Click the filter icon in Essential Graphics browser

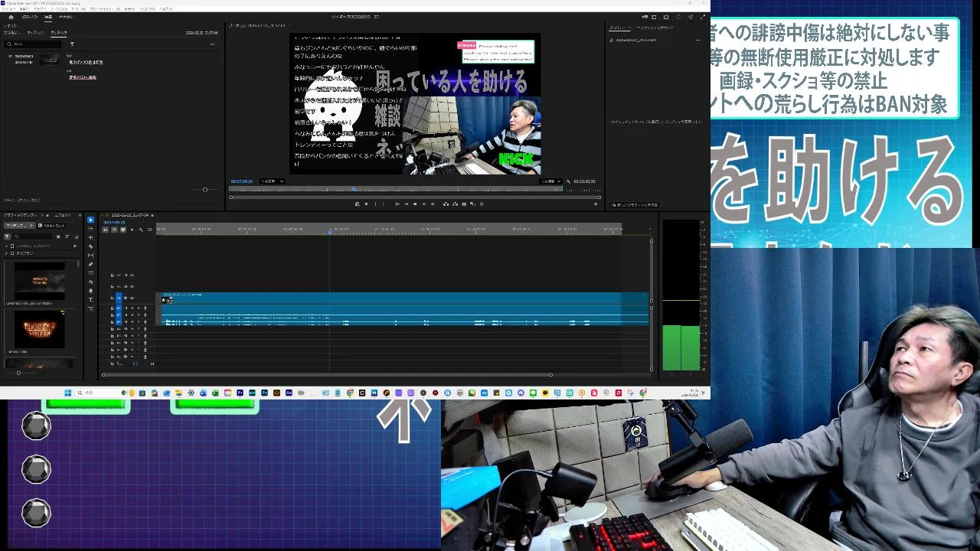[x=7, y=236]
